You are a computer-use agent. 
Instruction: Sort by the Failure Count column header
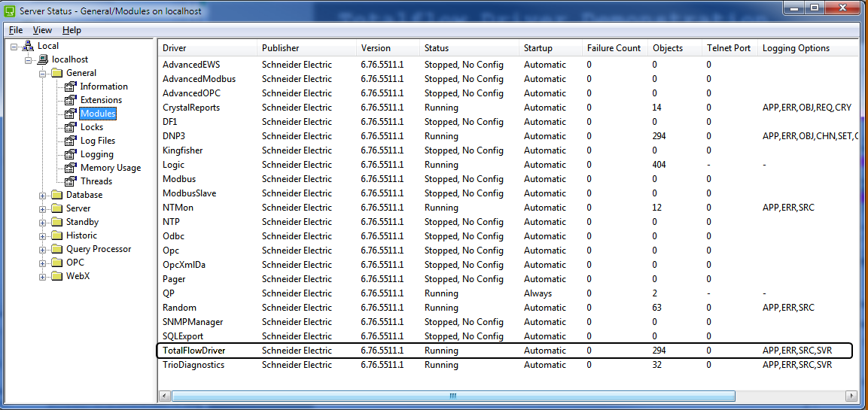click(x=614, y=48)
